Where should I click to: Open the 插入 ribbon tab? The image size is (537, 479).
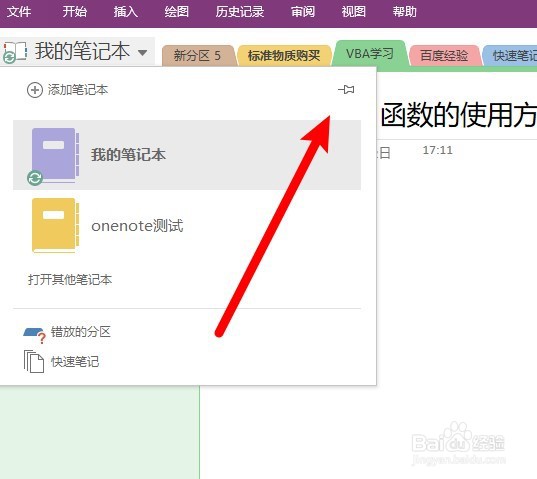(x=126, y=12)
